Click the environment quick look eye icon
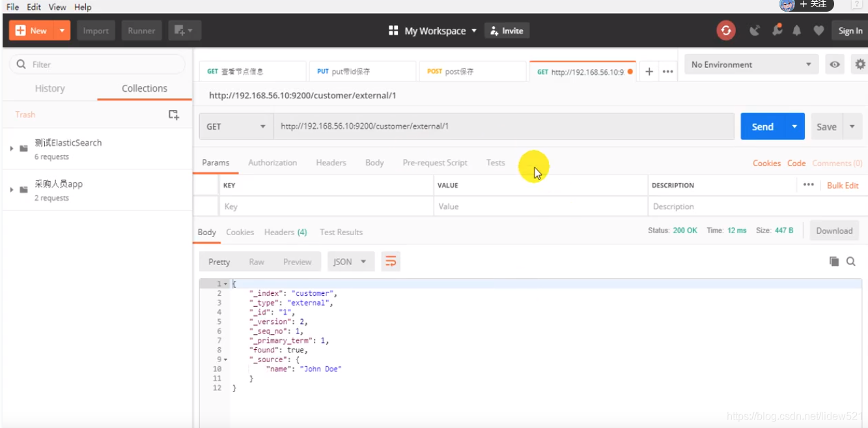Image resolution: width=868 pixels, height=428 pixels. (x=835, y=64)
